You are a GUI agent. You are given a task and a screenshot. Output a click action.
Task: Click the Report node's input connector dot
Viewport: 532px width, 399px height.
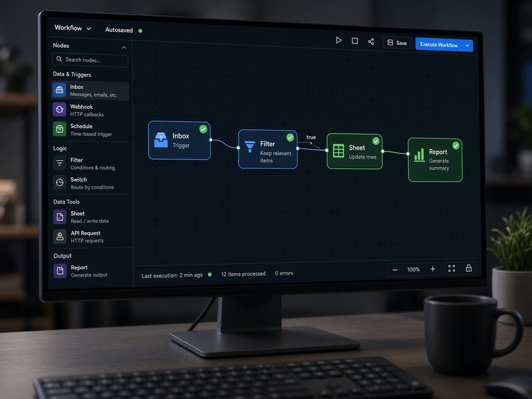pos(408,154)
